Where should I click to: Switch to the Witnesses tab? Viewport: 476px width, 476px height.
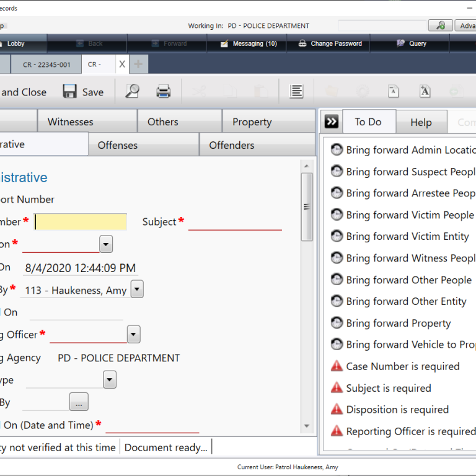(x=87, y=121)
